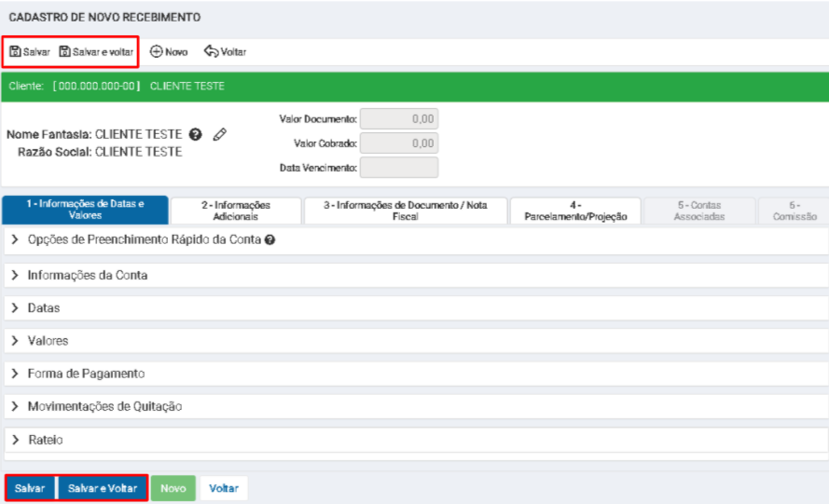Expand the Datas section
Image resolution: width=829 pixels, height=504 pixels.
tap(416, 308)
